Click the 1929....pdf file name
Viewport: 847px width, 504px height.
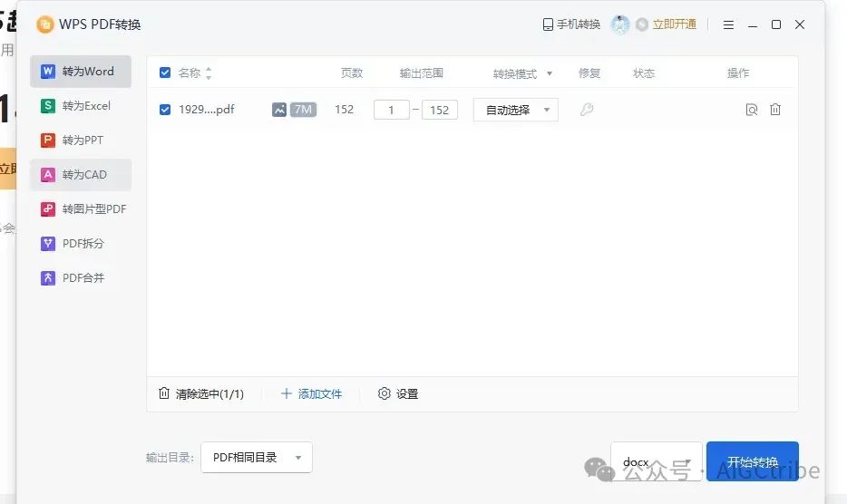pyautogui.click(x=207, y=110)
